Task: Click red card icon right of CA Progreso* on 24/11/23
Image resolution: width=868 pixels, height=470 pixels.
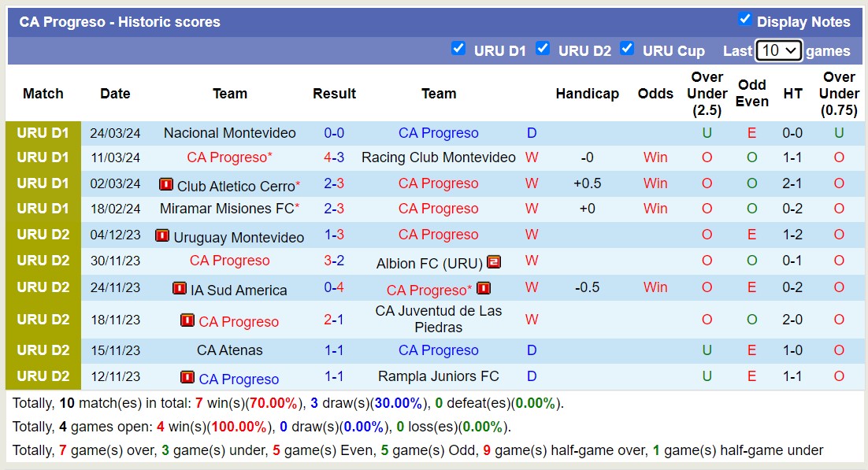Action: point(484,289)
